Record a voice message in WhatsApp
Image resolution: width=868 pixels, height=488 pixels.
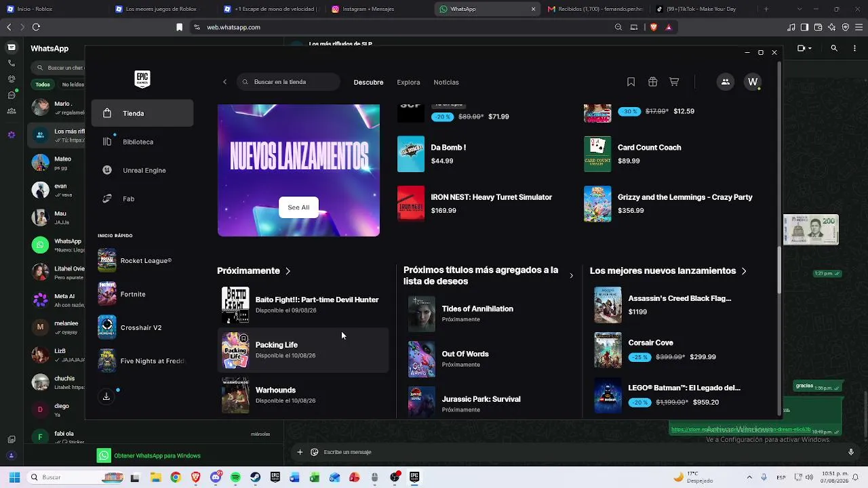pyautogui.click(x=851, y=452)
